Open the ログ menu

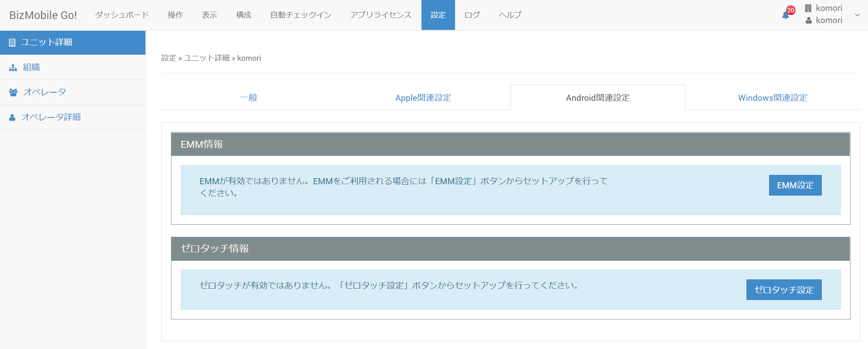(x=472, y=15)
